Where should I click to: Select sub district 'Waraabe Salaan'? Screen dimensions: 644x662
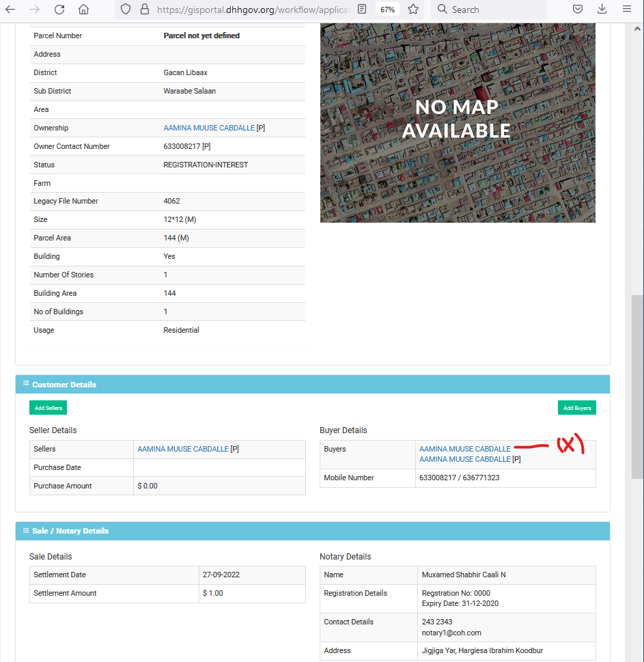pos(189,91)
